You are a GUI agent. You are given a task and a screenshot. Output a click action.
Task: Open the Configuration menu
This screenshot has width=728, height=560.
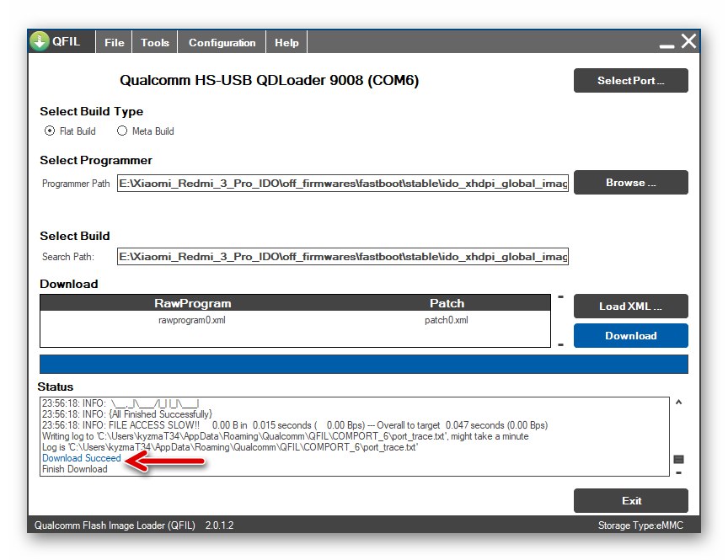[x=222, y=42]
